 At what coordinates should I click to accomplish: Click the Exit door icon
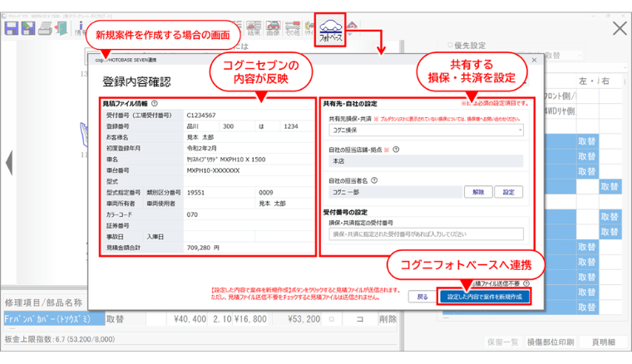[x=62, y=28]
